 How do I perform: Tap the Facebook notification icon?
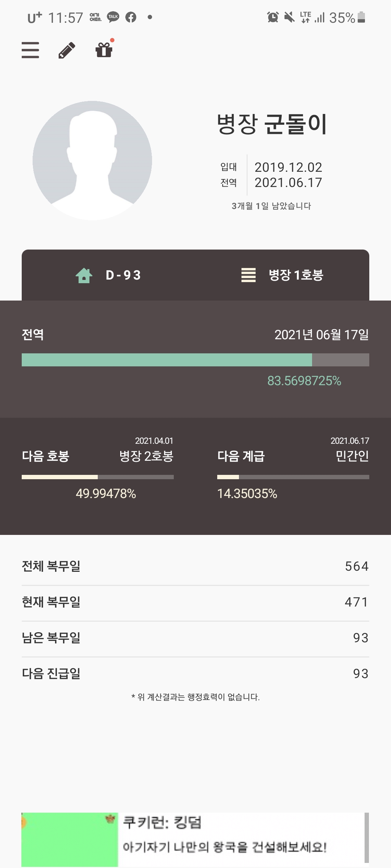131,17
